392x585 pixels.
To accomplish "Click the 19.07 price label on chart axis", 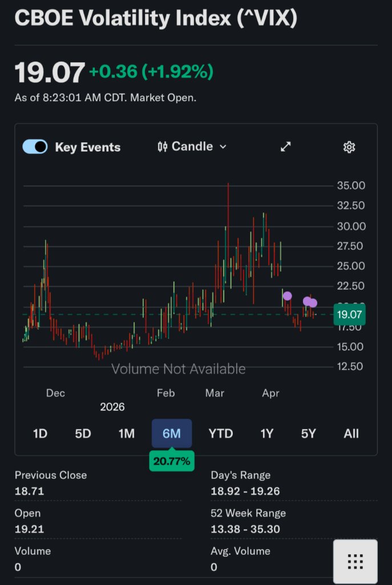I will tap(349, 315).
